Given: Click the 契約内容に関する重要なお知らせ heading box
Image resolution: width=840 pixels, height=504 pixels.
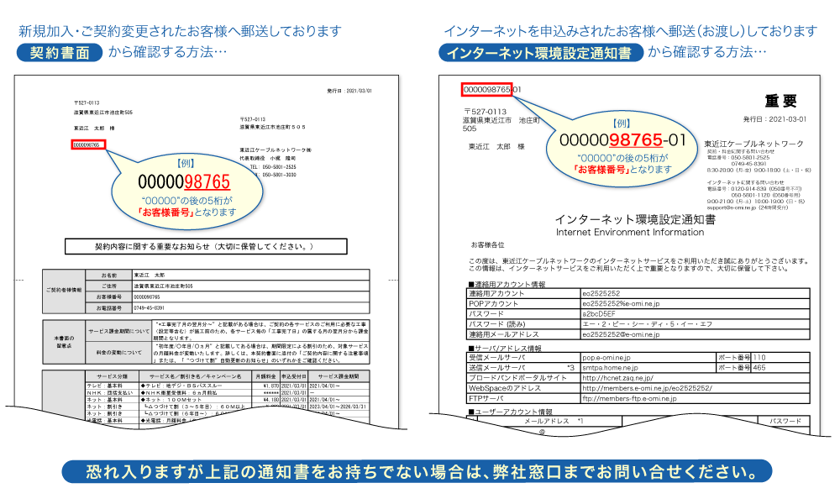Looking at the screenshot, I should pos(203,247).
